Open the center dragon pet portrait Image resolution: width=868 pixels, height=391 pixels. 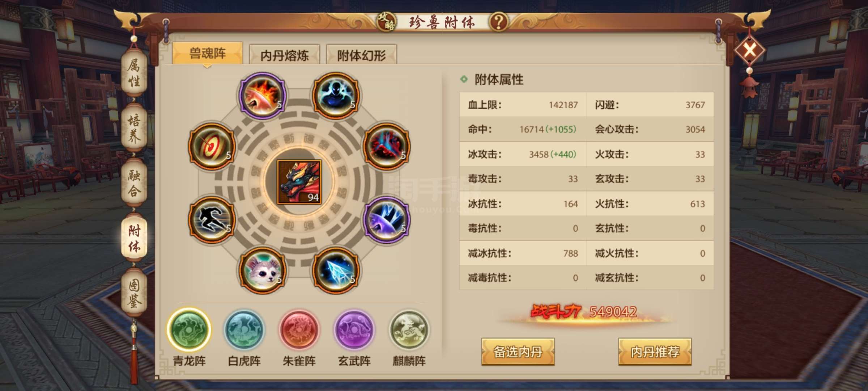pos(299,182)
